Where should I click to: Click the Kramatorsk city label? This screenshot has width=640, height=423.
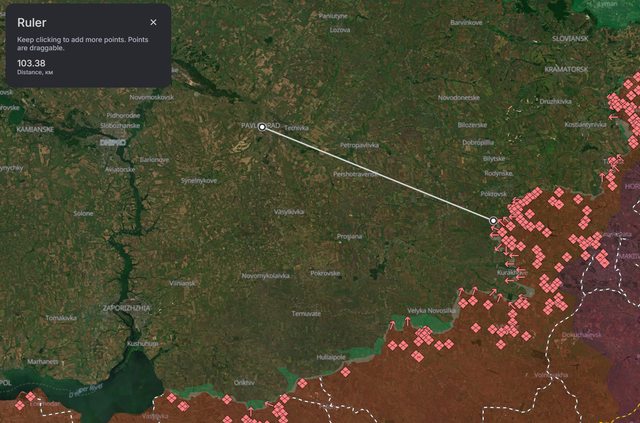[566, 69]
